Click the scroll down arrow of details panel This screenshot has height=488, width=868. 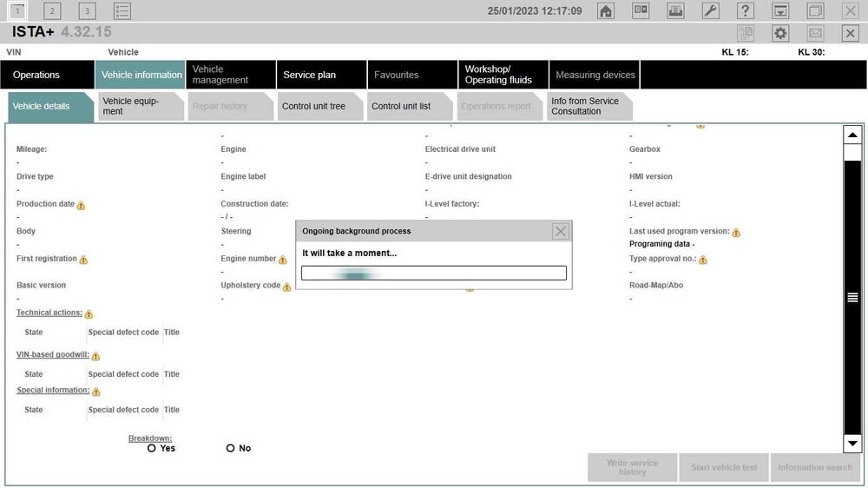[852, 443]
